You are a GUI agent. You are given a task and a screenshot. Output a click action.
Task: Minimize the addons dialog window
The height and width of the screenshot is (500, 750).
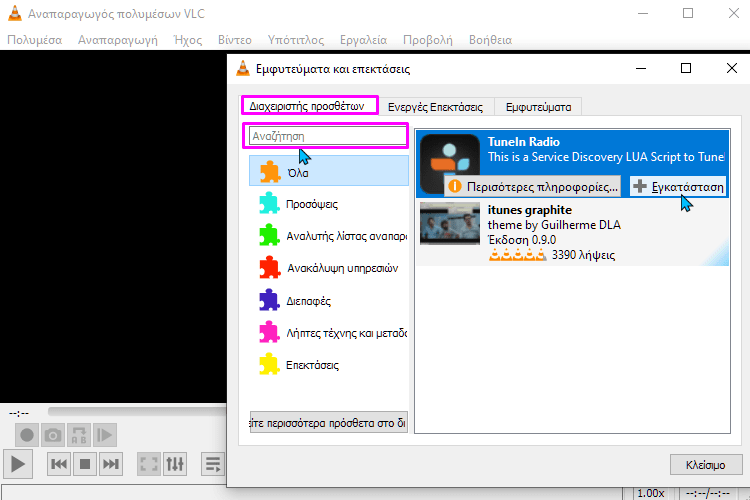(641, 68)
